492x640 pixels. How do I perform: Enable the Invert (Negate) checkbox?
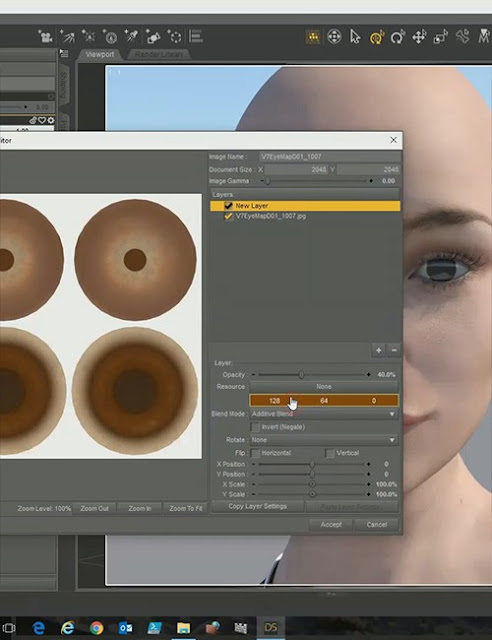pos(255,427)
